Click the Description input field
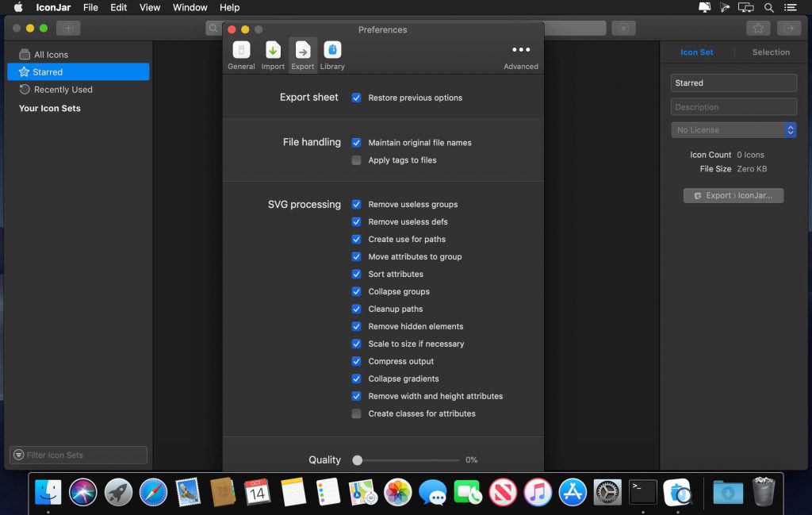 coord(733,107)
